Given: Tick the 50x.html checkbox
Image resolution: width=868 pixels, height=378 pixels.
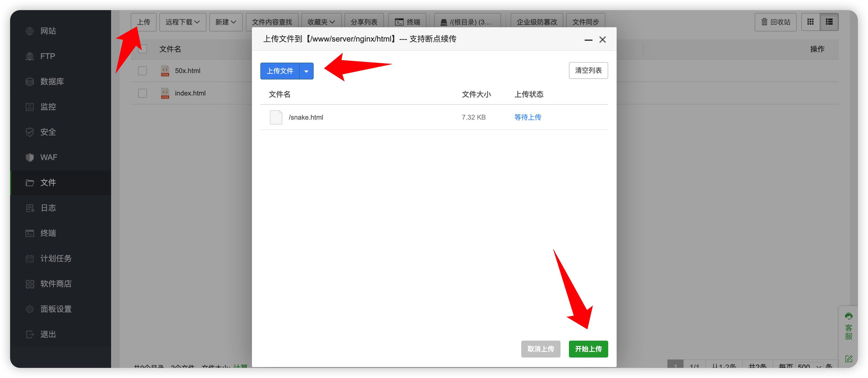Looking at the screenshot, I should (143, 71).
